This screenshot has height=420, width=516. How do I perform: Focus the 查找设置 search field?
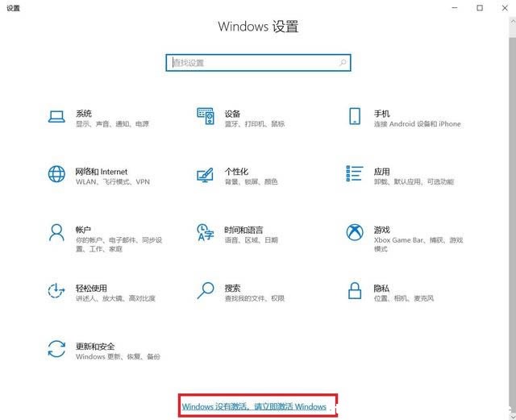[258, 63]
